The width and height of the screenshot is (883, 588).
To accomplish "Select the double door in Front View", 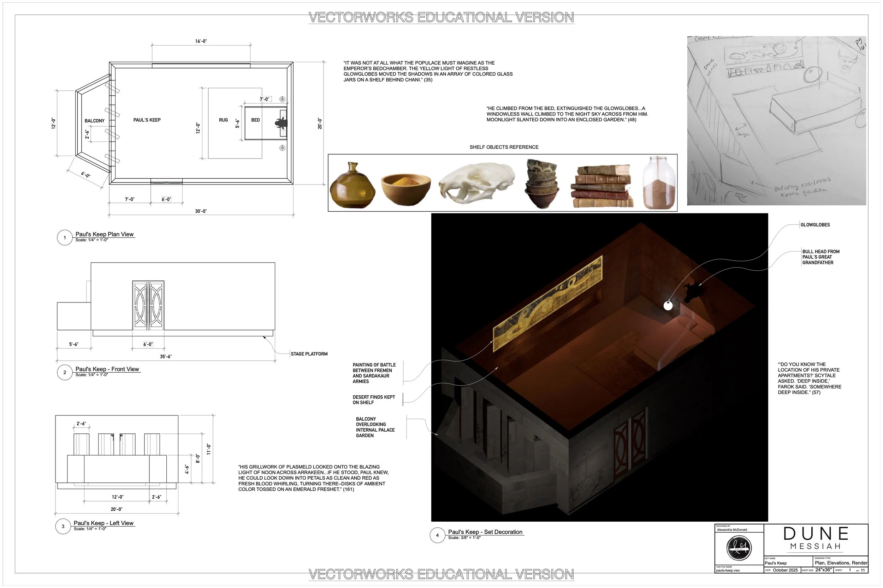I will pos(148,305).
